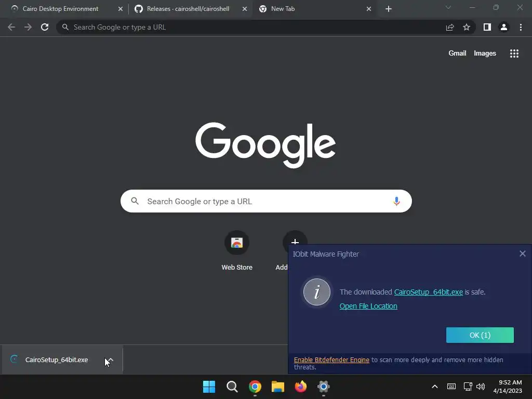
Task: Open Chrome side panel
Action: pyautogui.click(x=487, y=27)
